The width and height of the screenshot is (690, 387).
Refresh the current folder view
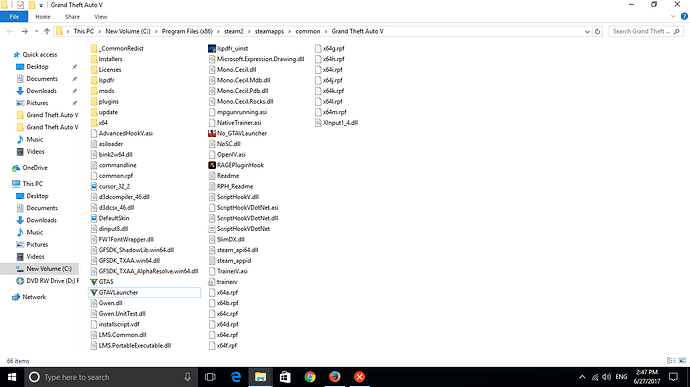[x=597, y=31]
